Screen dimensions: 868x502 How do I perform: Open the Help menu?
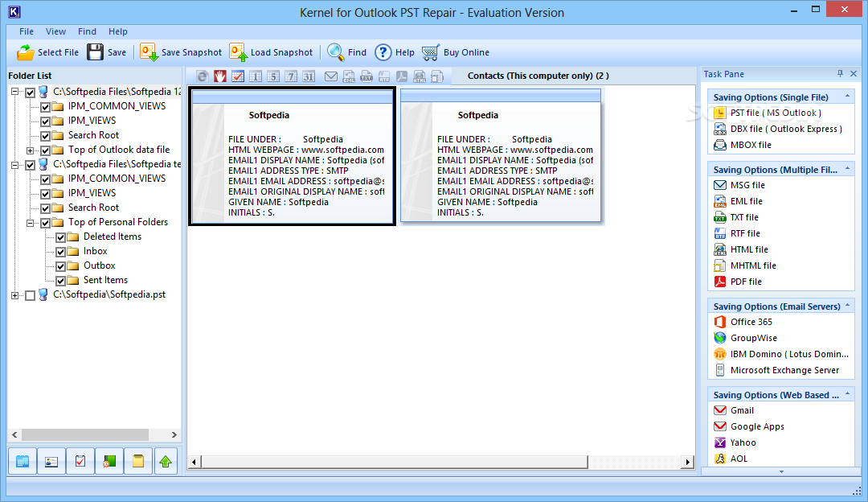(x=118, y=31)
